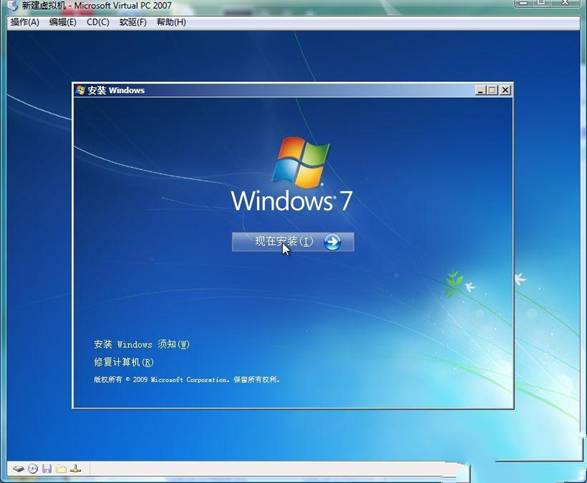Click the 现在安装(I) install now button
587x483 pixels.
pyautogui.click(x=293, y=242)
